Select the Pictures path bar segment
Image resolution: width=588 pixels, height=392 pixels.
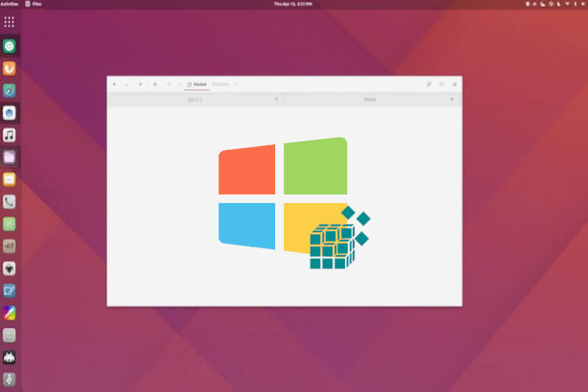point(220,85)
